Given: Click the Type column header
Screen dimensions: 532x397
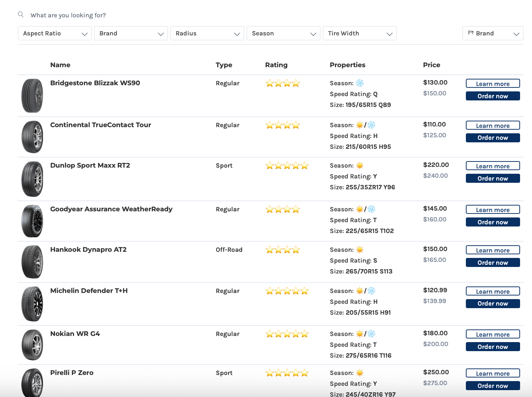Looking at the screenshot, I should tap(224, 65).
